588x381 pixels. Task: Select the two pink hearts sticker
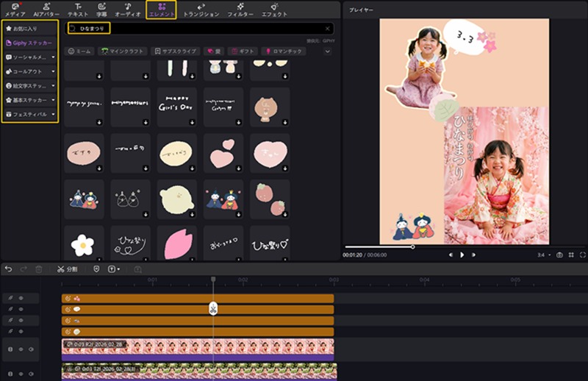pos(223,153)
